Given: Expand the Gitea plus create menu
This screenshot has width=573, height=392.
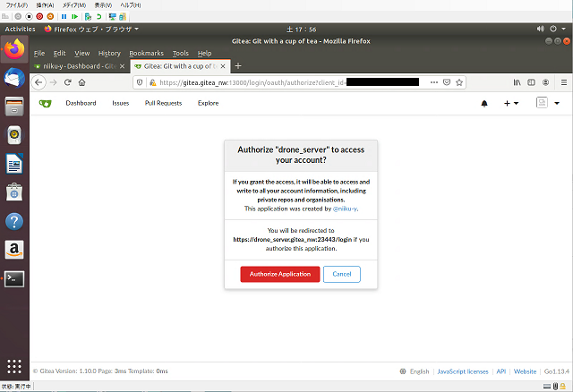Looking at the screenshot, I should [x=511, y=104].
